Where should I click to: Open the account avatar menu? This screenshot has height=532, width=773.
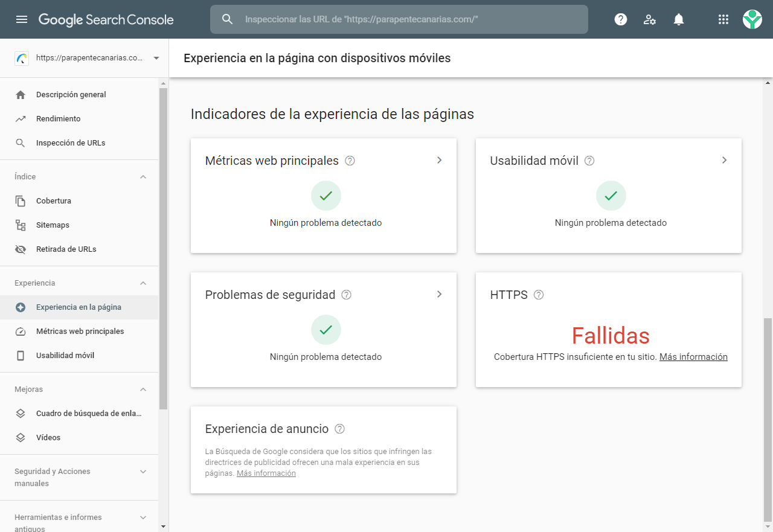pyautogui.click(x=752, y=19)
